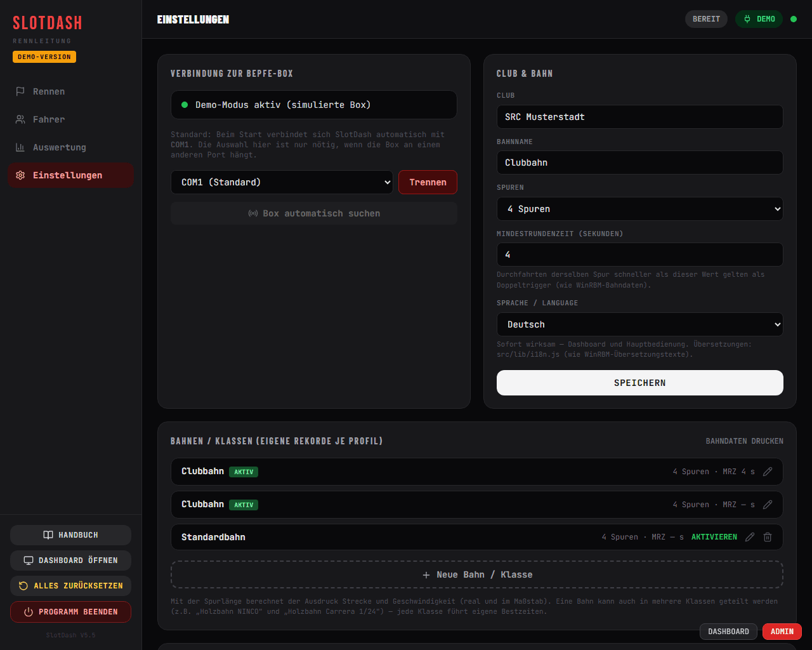Edit the Standardbahn profile via pencil icon

pos(750,537)
